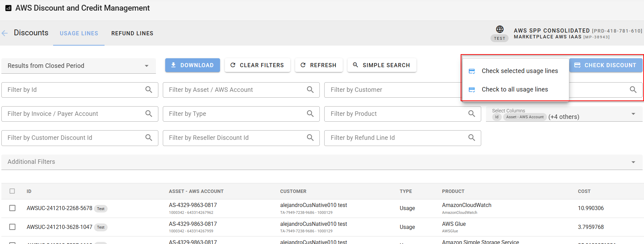644x244 pixels.
Task: Focus the Filter by Customer input
Action: 393,90
